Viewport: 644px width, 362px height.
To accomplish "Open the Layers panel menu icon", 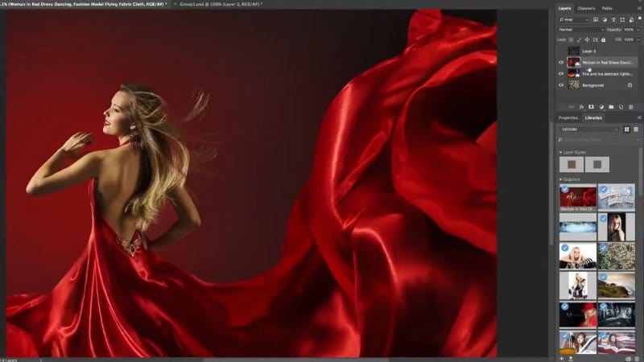I will (639, 8).
